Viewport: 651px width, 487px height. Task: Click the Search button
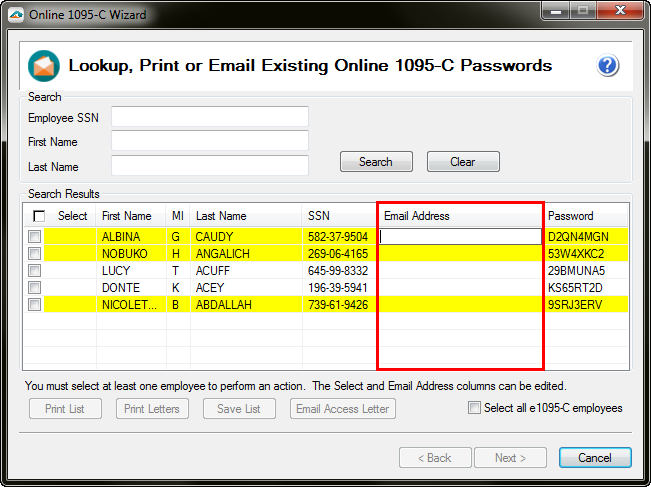point(376,162)
